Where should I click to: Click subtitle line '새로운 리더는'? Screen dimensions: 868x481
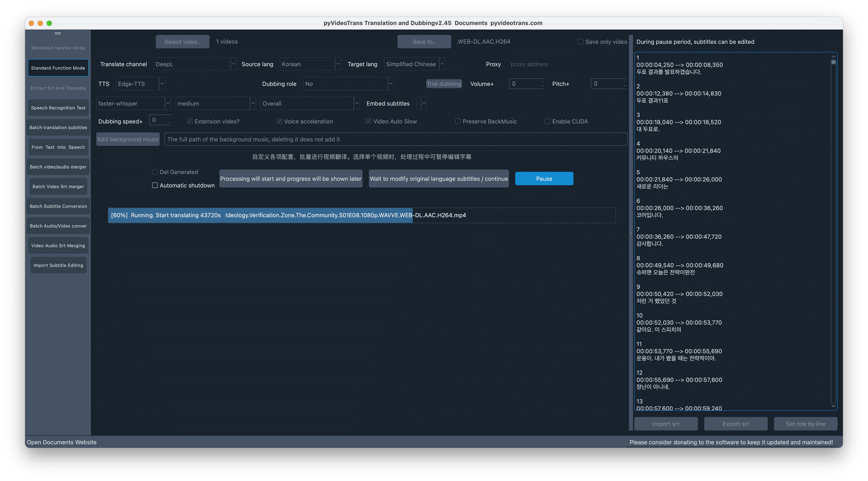[x=652, y=186]
